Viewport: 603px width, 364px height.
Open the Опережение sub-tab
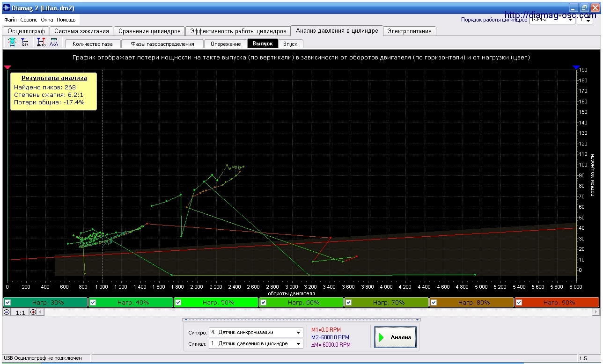(226, 44)
